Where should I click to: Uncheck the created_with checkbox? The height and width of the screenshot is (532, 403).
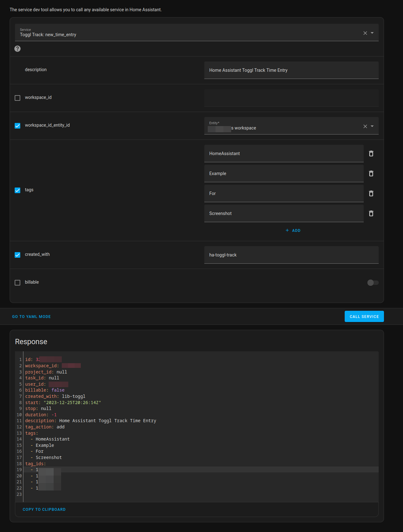click(17, 255)
